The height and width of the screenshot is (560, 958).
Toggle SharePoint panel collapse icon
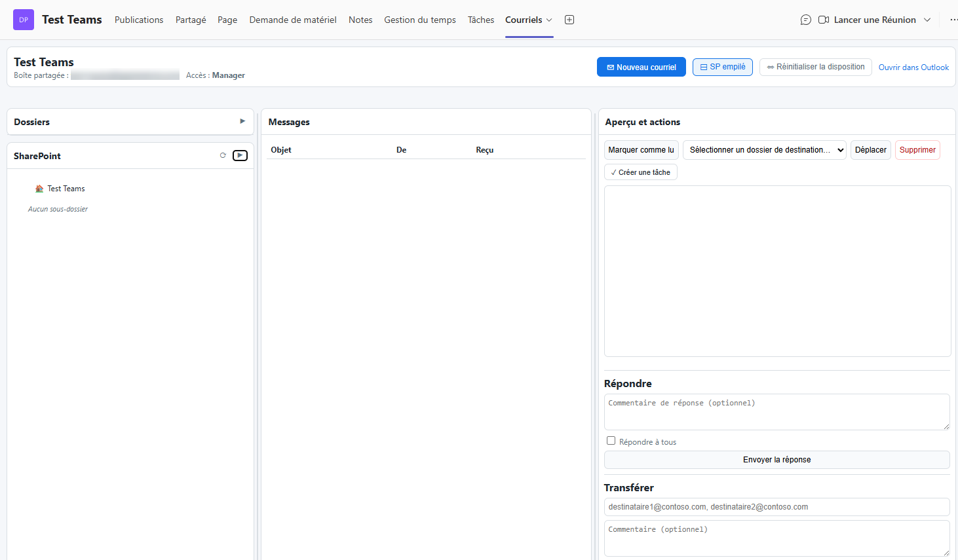click(240, 155)
